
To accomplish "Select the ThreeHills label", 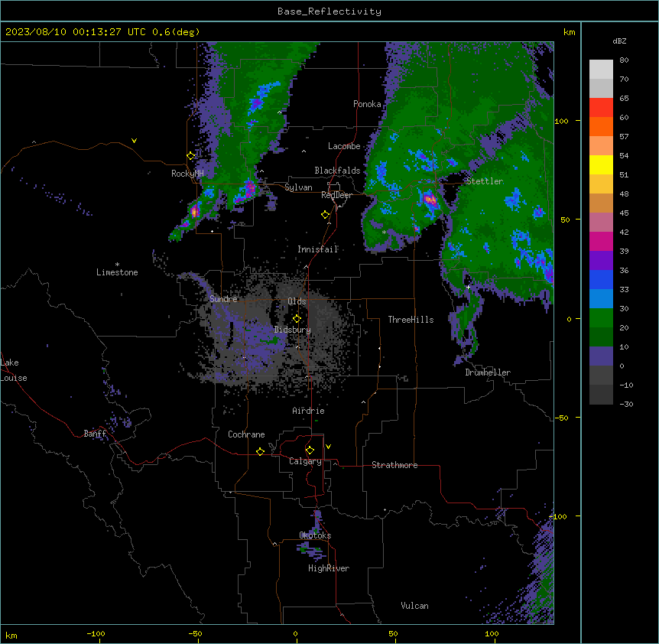I will pyautogui.click(x=411, y=320).
